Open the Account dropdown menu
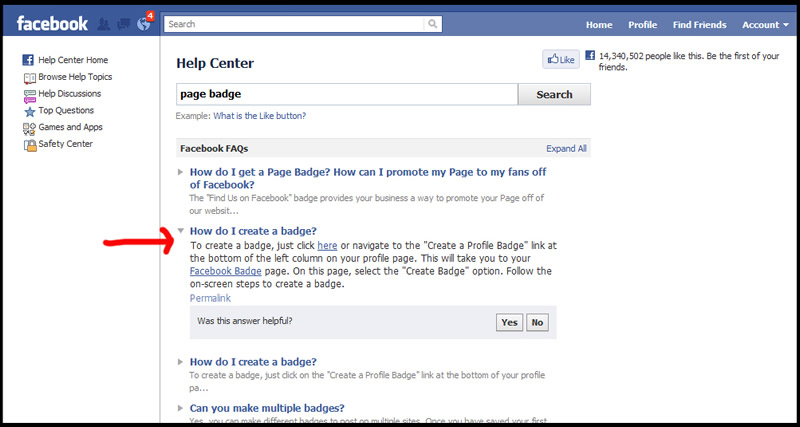Image resolution: width=800 pixels, height=427 pixels. coord(765,24)
